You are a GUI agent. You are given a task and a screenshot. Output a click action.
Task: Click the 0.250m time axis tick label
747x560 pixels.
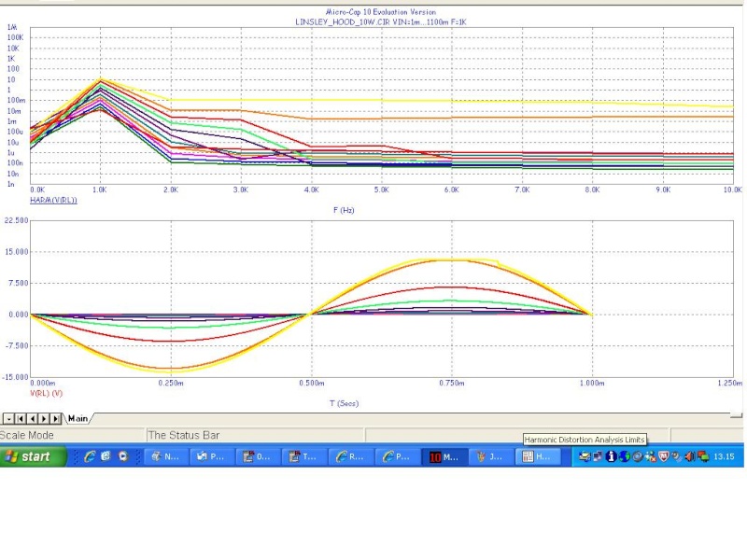[x=171, y=383]
